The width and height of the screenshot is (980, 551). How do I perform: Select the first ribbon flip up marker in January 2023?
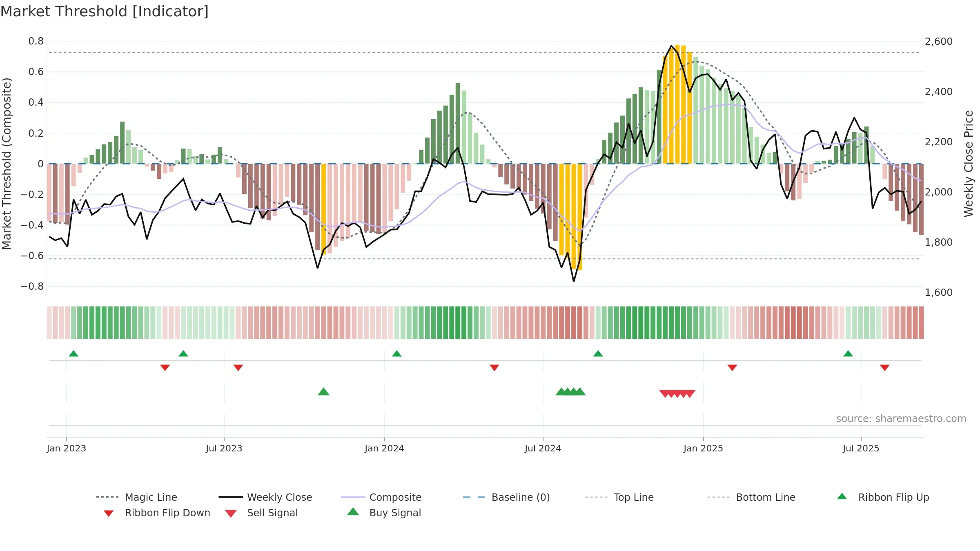(73, 353)
